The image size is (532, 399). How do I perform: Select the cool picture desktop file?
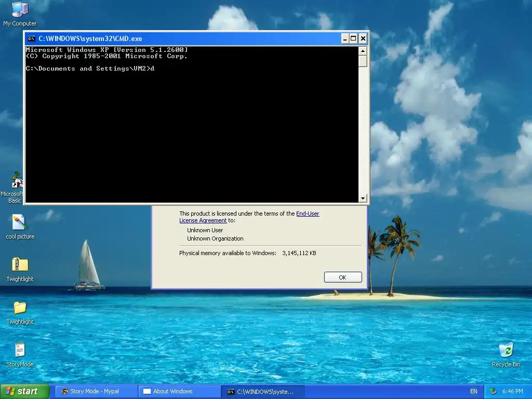click(x=20, y=227)
